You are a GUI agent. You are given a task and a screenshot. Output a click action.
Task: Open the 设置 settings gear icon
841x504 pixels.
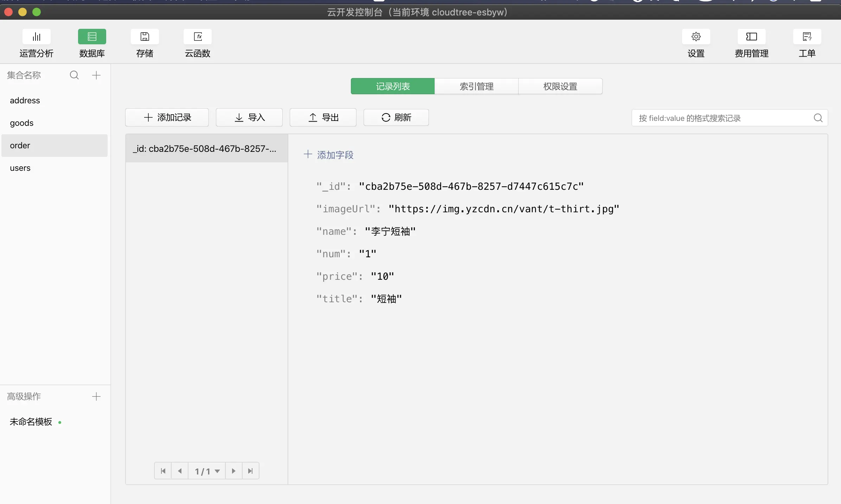click(x=696, y=37)
